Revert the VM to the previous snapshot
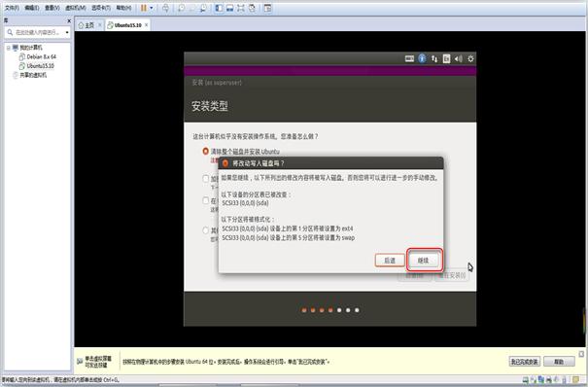This screenshot has height=387, width=588. point(192,8)
